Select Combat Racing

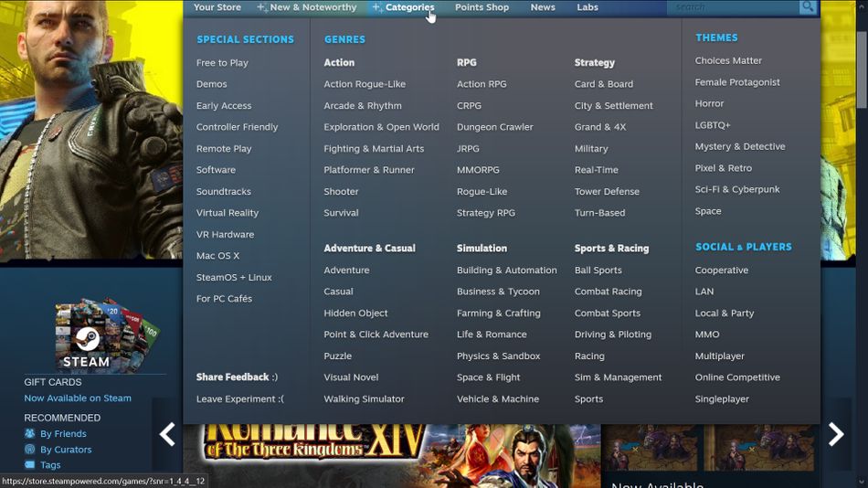608,292
